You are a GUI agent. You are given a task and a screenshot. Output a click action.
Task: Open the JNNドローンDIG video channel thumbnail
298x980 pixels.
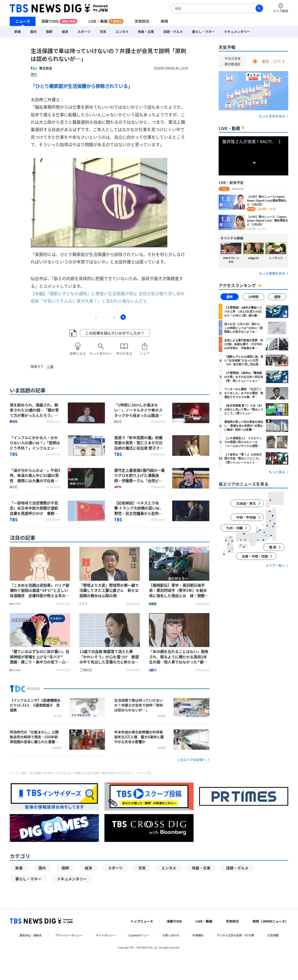(x=231, y=248)
